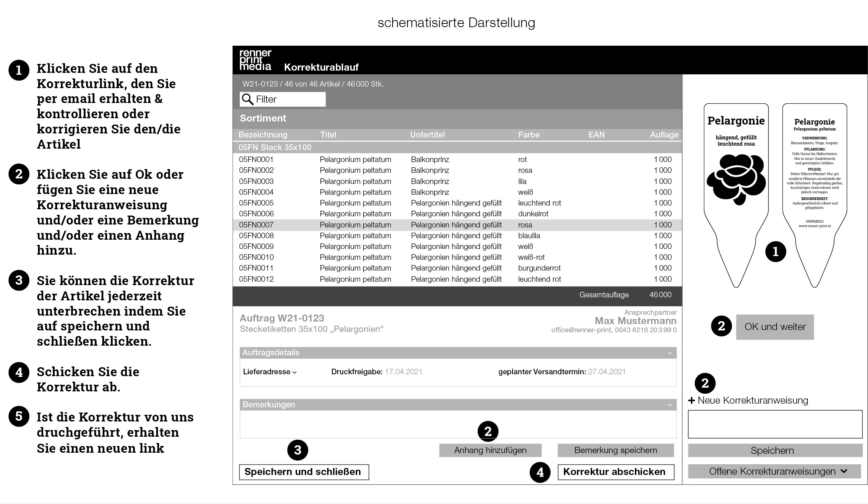Sort by the Bezeichnung column header
Screen dimensions: 868x504
tap(263, 135)
